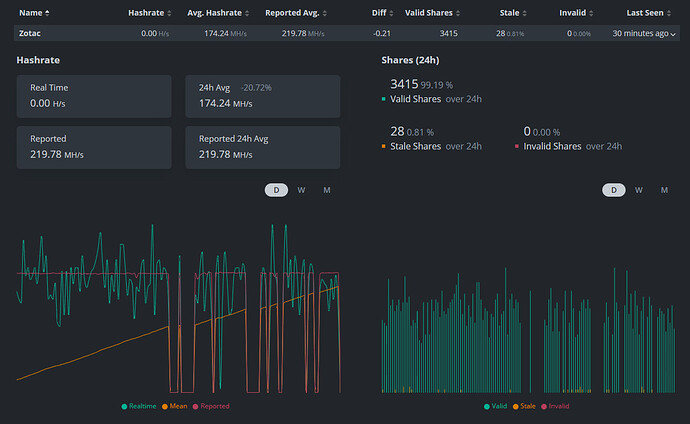The image size is (690, 424).
Task: Select the row's 28 0.81% stale cell
Action: pos(510,33)
